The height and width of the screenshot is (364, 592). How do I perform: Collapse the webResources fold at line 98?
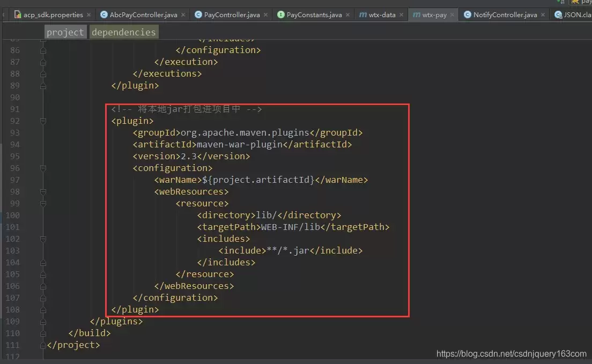pyautogui.click(x=43, y=192)
